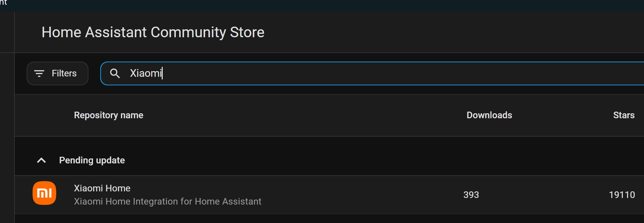Sort by Repository name column
The width and height of the screenshot is (644, 223).
tap(108, 115)
